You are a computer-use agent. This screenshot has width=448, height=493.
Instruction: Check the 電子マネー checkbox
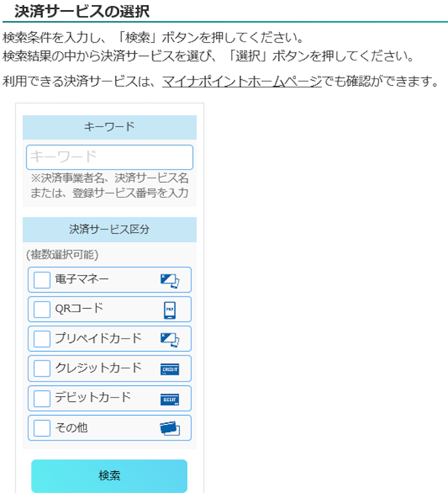(x=42, y=280)
